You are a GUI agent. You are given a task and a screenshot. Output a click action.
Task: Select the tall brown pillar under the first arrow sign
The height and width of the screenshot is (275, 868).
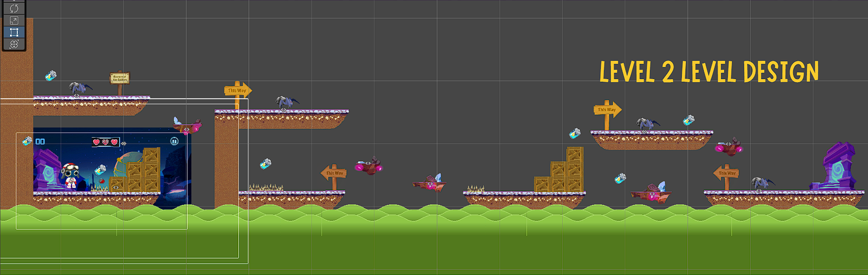point(226,161)
